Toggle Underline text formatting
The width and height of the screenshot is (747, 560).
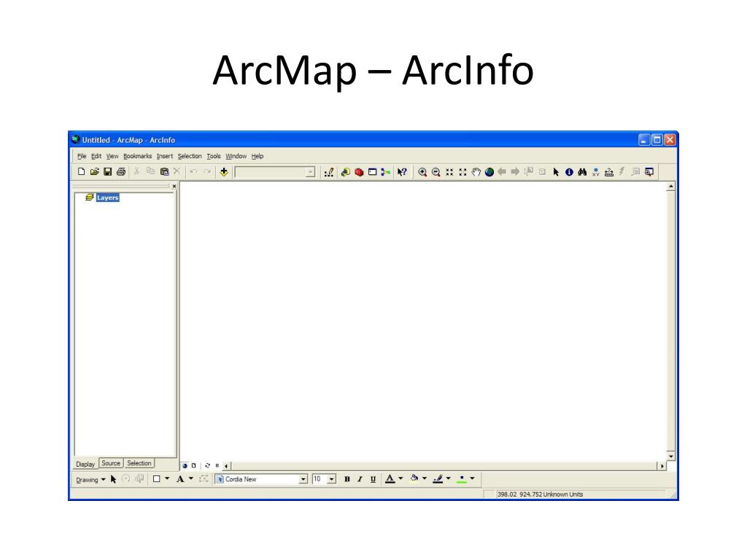click(x=373, y=479)
